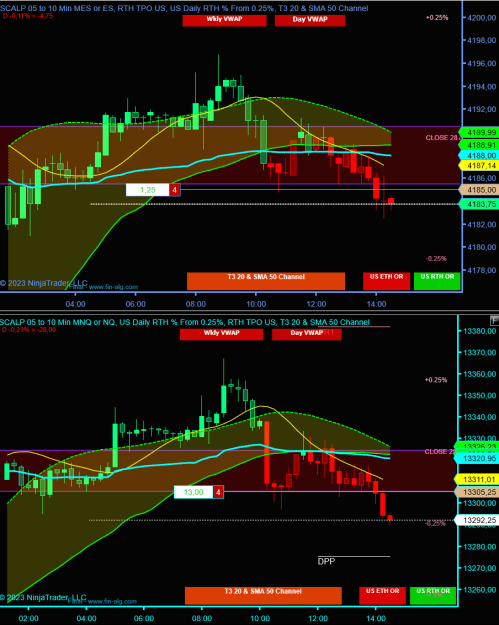Click the tan 4185,00 entry price marker
Image resolution: width=499 pixels, height=625 pixels.
tap(479, 190)
